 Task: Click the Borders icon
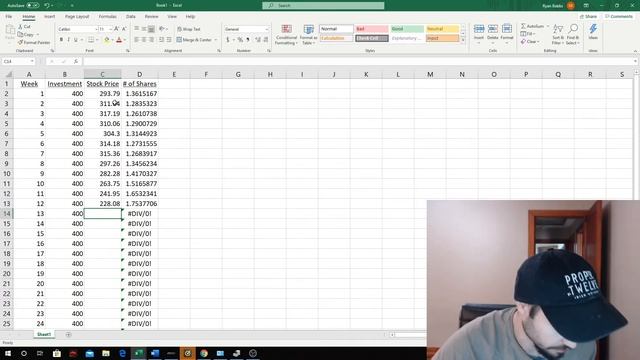pyautogui.click(x=91, y=40)
